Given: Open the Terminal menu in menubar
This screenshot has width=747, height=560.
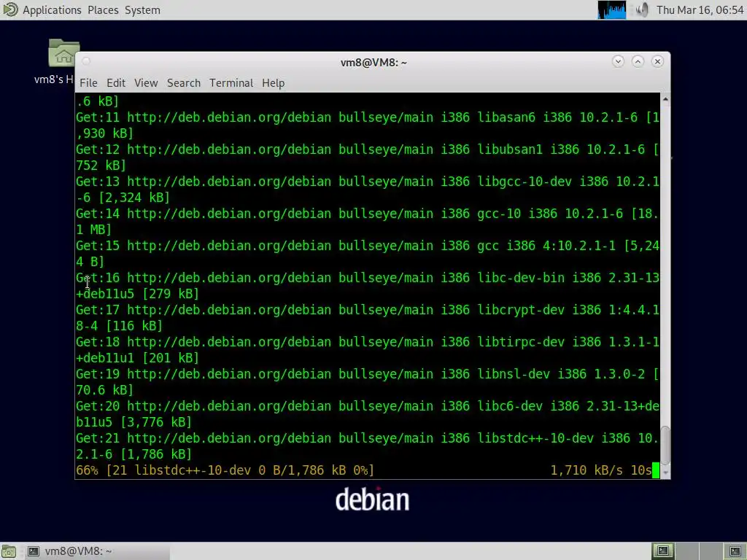Looking at the screenshot, I should pyautogui.click(x=231, y=83).
